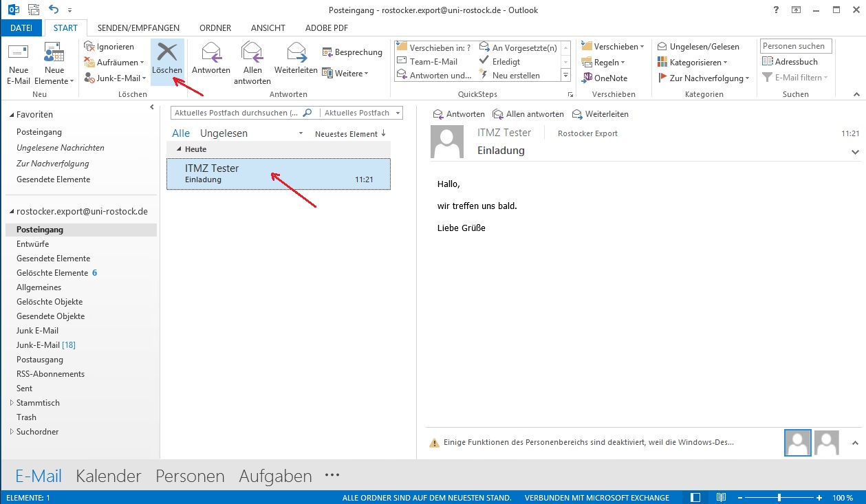Open the Regeln dropdown
866x504 pixels.
pos(603,63)
